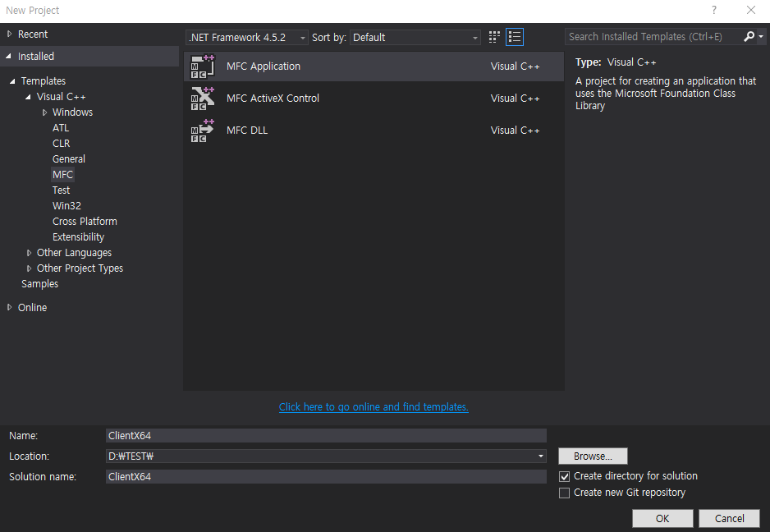
Task: Click the Solution name input field
Action: [326, 476]
